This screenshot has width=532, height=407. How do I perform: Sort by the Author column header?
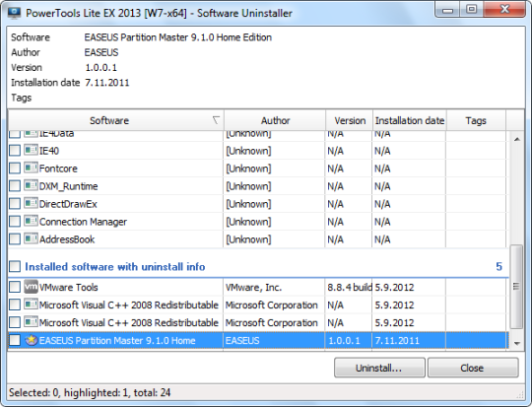(x=275, y=120)
